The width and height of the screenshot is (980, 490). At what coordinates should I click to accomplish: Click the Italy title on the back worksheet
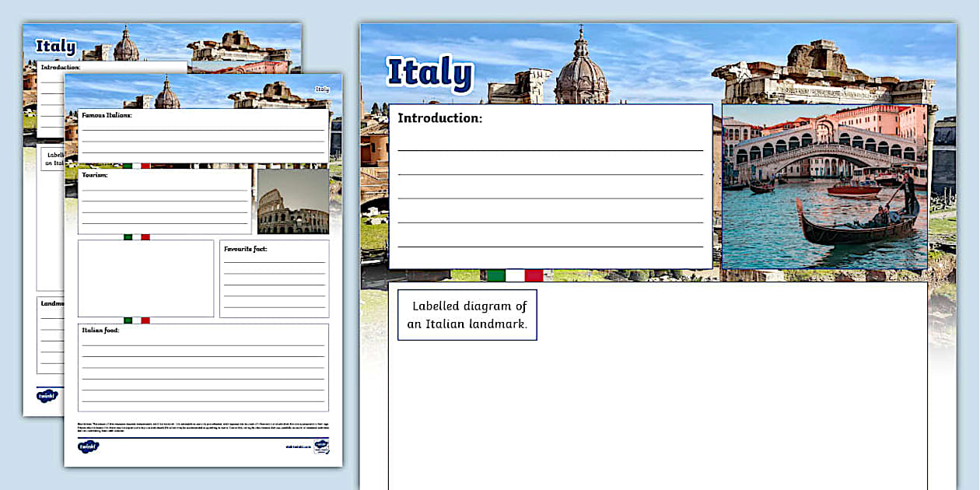(x=55, y=47)
